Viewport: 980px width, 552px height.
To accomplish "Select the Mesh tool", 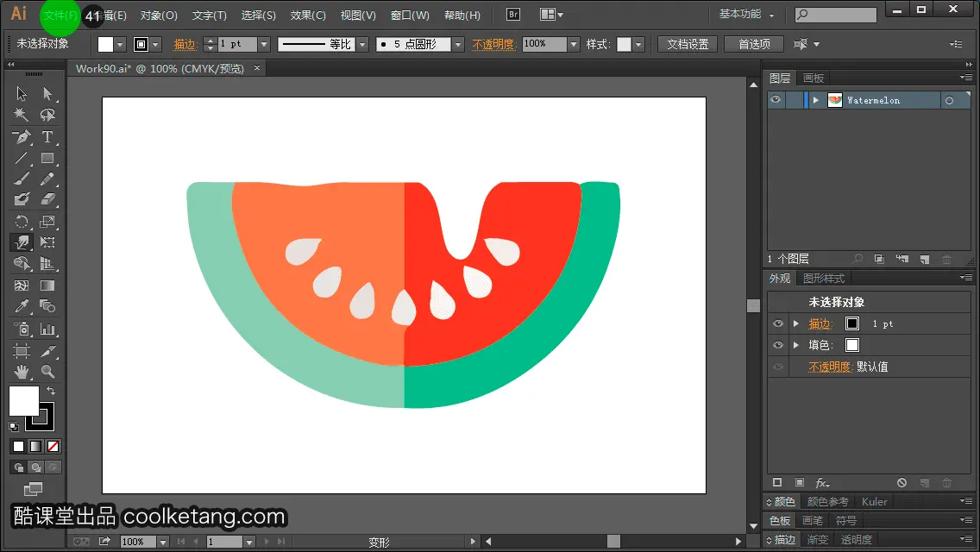I will [x=22, y=285].
